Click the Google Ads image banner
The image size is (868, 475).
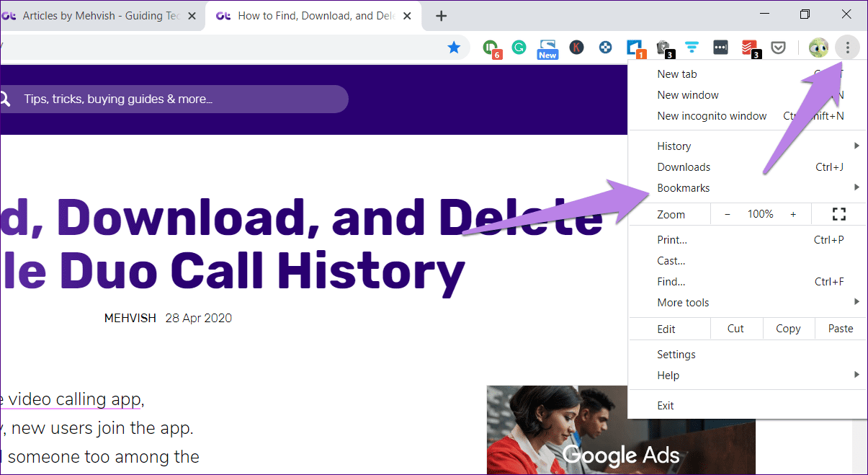click(621, 430)
